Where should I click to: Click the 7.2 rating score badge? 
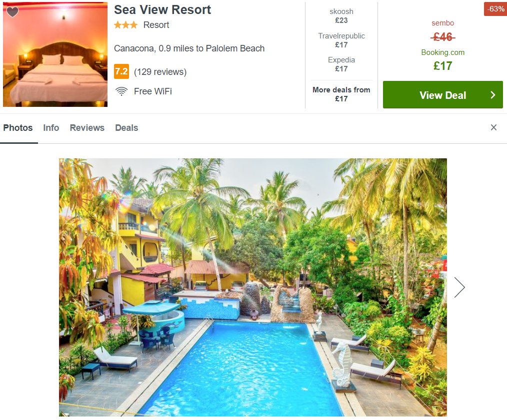coord(121,71)
